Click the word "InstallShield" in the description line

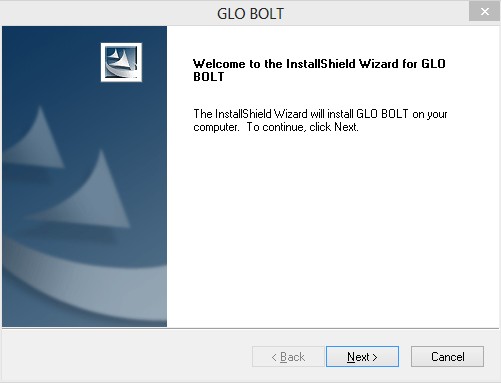tap(243, 114)
